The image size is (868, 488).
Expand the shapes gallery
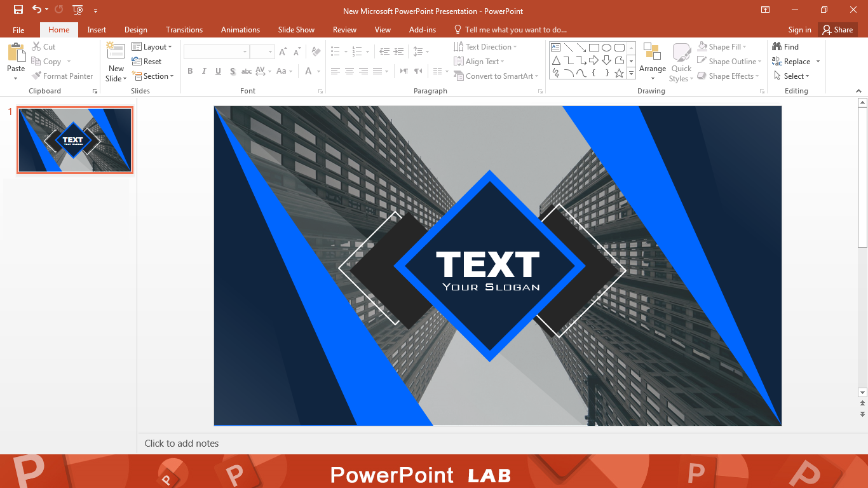pos(632,74)
